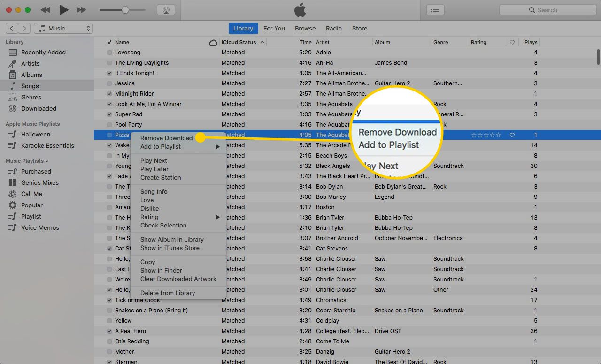Screen dimensions: 601x364
Task: Set star rating on the selected row
Action: pos(486,135)
